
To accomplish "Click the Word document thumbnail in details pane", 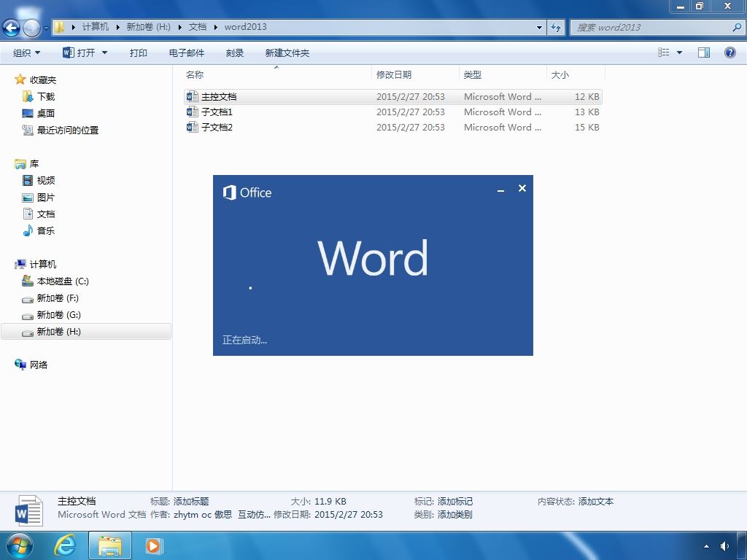I will 29,510.
